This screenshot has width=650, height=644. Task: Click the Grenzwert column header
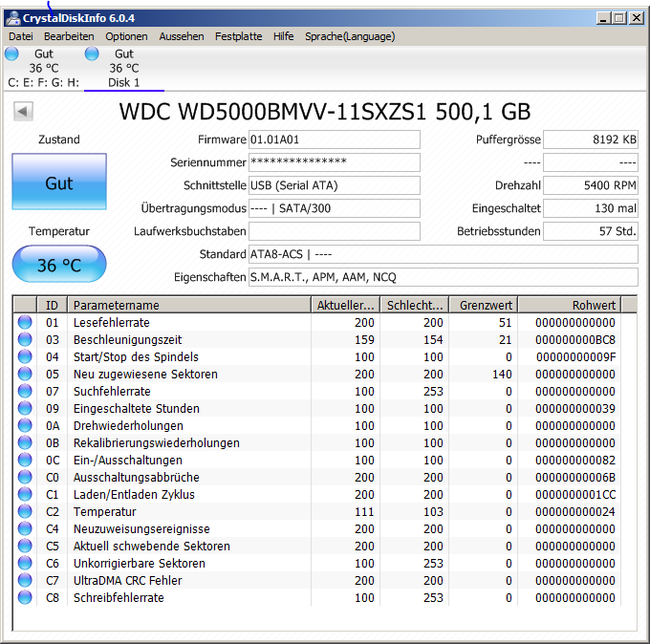click(x=484, y=305)
